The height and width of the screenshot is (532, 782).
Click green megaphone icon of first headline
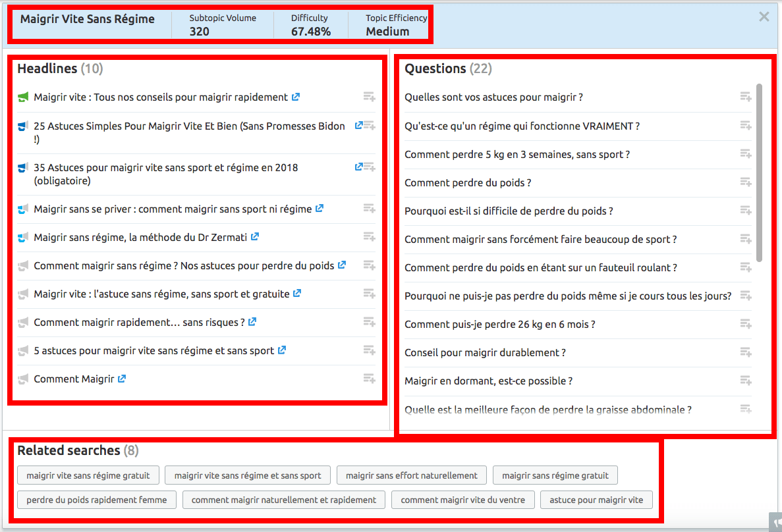coord(24,97)
